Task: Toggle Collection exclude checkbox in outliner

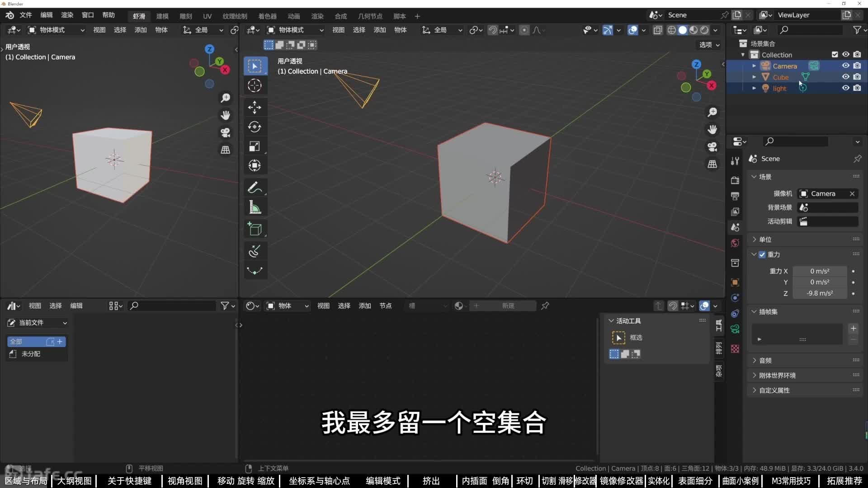Action: click(x=835, y=54)
